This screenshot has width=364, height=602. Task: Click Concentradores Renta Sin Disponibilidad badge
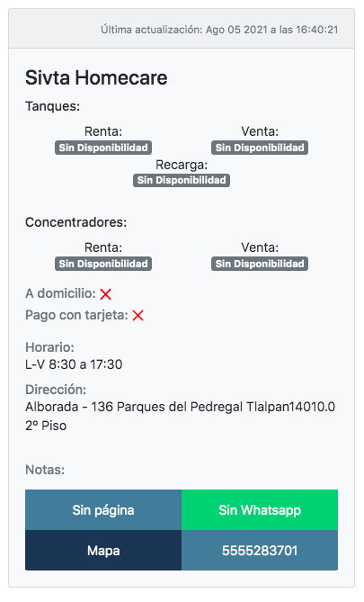103,264
